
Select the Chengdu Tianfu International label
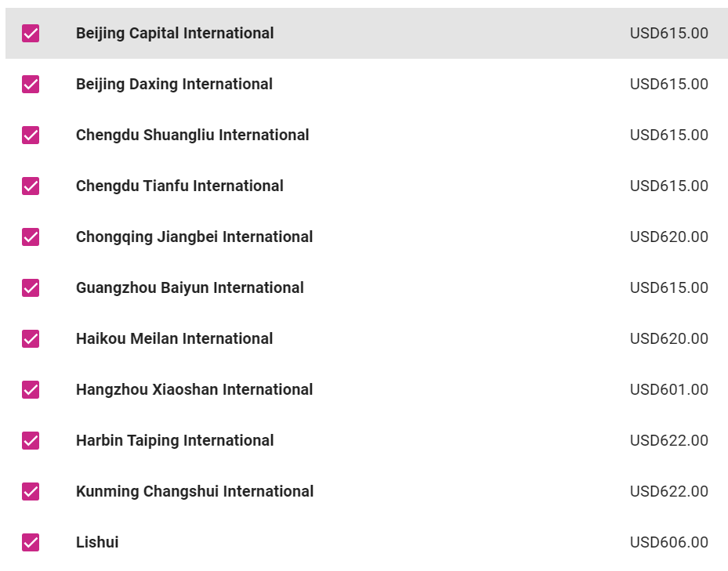pyautogui.click(x=179, y=186)
